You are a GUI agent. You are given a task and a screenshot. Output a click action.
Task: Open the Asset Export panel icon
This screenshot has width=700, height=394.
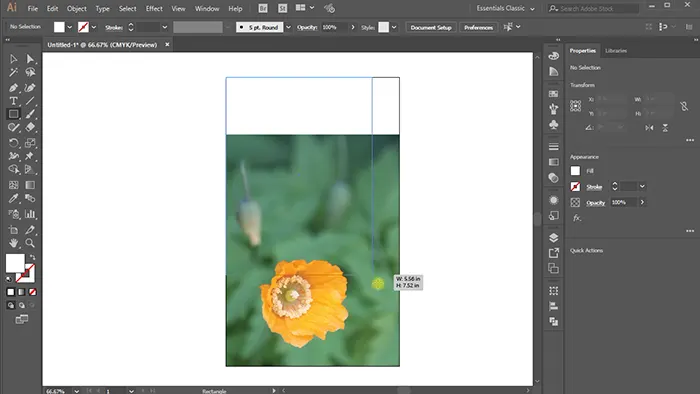coord(554,253)
